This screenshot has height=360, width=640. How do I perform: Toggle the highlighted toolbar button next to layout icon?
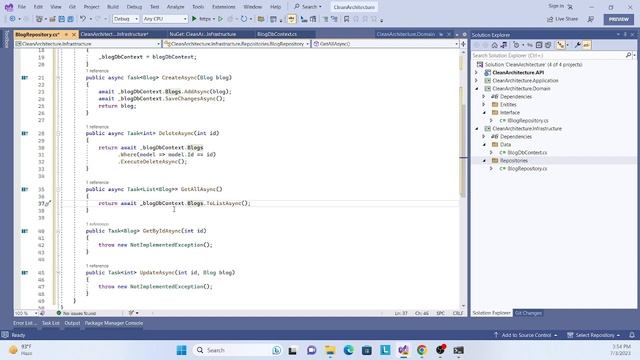pyautogui.click(x=291, y=19)
